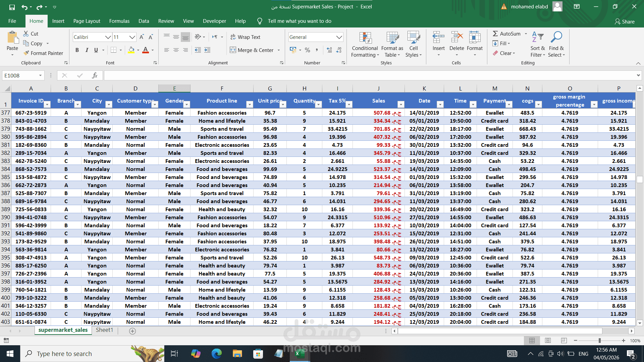The image size is (644, 362).
Task: Open Format as Table icon
Action: coord(392,38)
